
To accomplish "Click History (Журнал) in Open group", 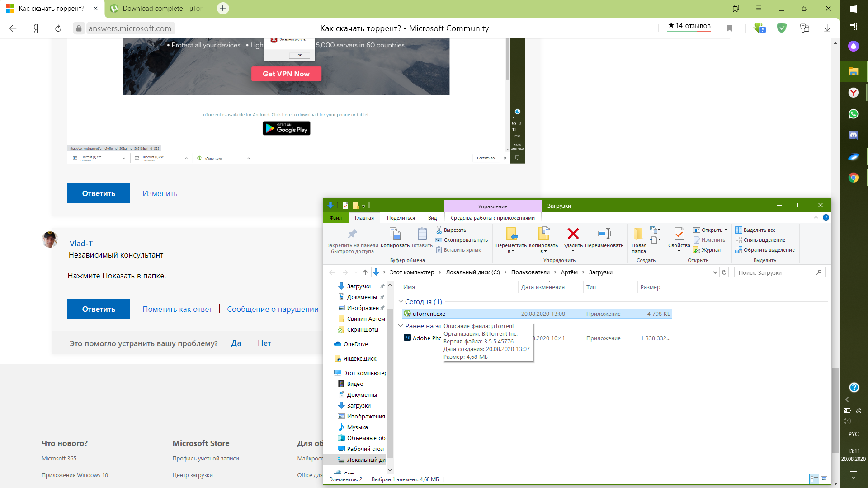I will click(x=708, y=250).
